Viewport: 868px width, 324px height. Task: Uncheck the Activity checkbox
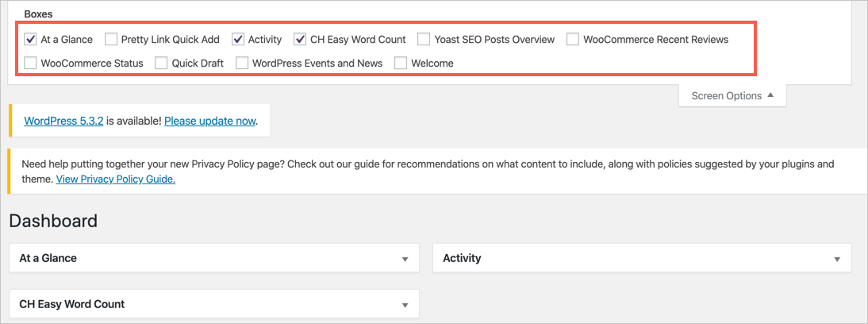tap(238, 39)
